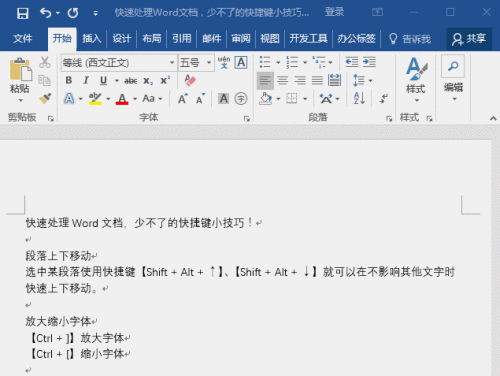The height and width of the screenshot is (376, 500).
Task: Click the Enclose Characters circle icon
Action: [241, 99]
